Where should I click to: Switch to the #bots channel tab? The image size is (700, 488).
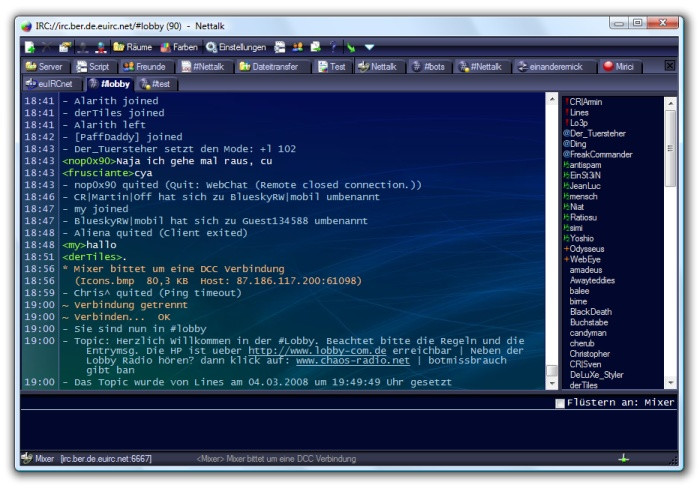point(429,67)
